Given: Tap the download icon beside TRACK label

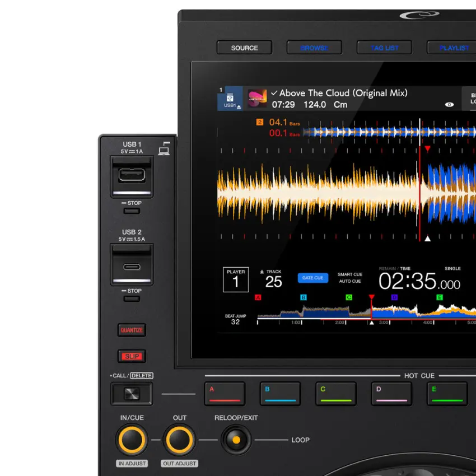Looking at the screenshot, I should pyautogui.click(x=262, y=272).
